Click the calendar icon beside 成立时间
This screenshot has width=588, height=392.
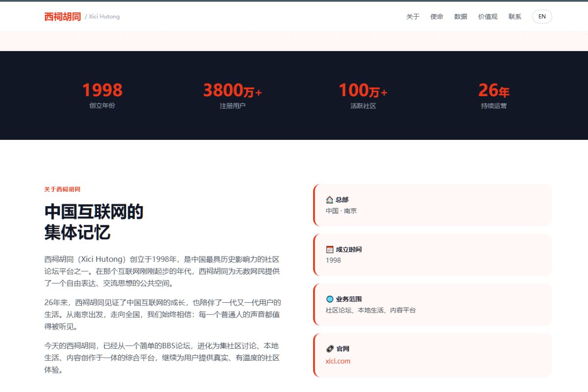[329, 249]
